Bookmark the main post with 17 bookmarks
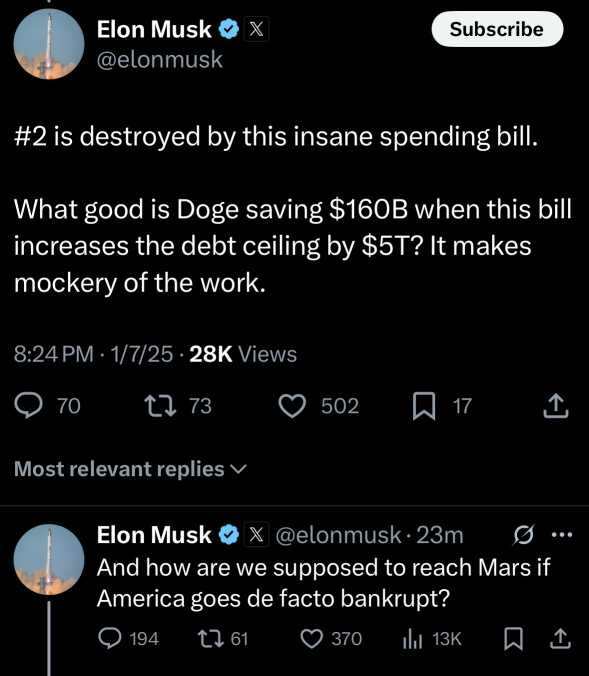 click(x=424, y=406)
